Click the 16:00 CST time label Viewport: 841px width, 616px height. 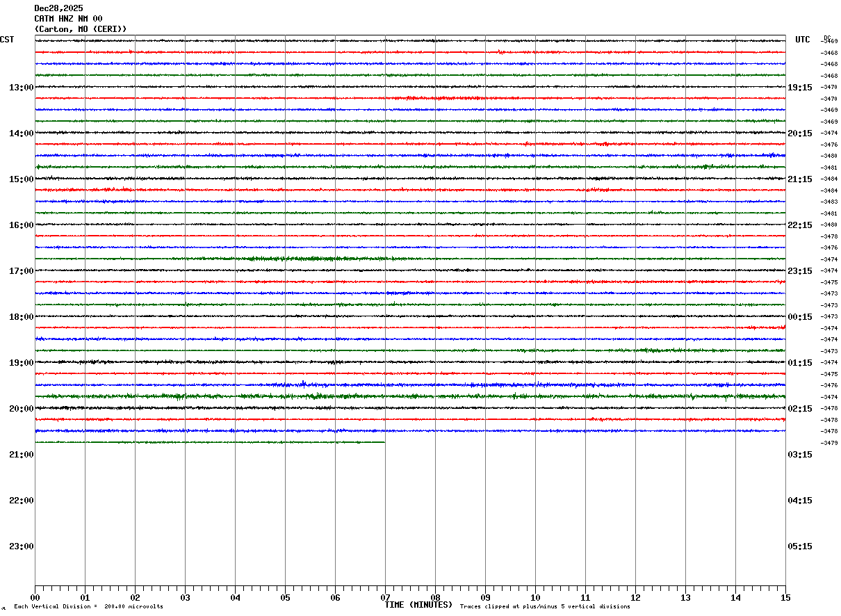[21, 225]
